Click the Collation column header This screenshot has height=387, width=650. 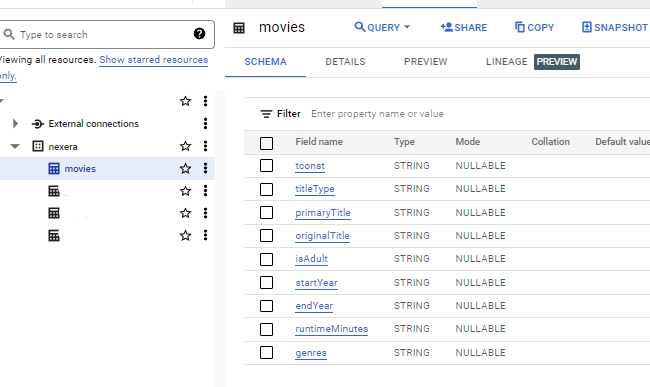coord(551,142)
